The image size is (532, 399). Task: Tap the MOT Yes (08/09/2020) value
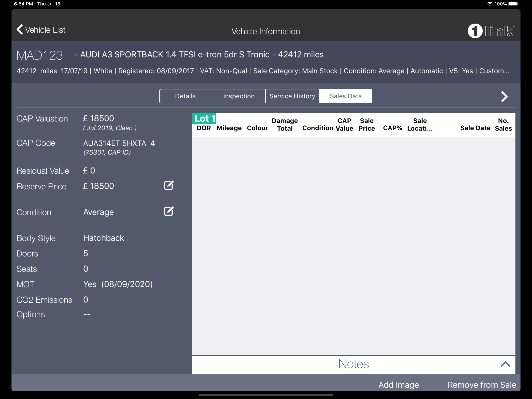click(118, 284)
